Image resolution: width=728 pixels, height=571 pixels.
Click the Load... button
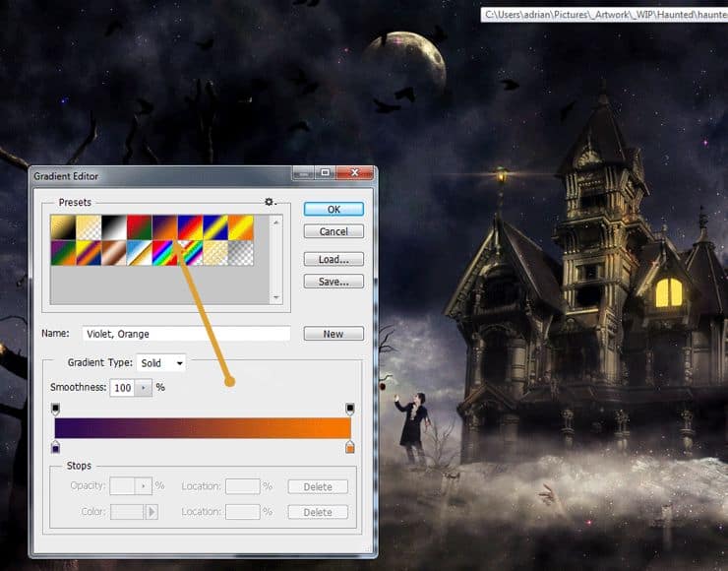(334, 259)
